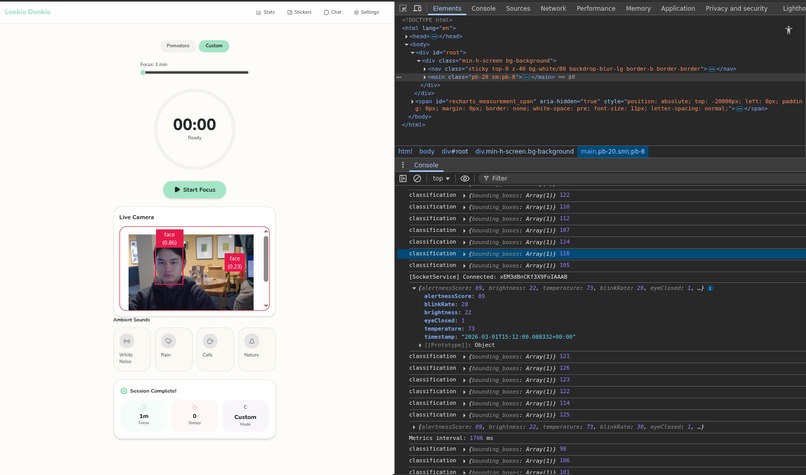This screenshot has width=806, height=475.
Task: Expand the main pb-20 element
Action: tap(425, 77)
